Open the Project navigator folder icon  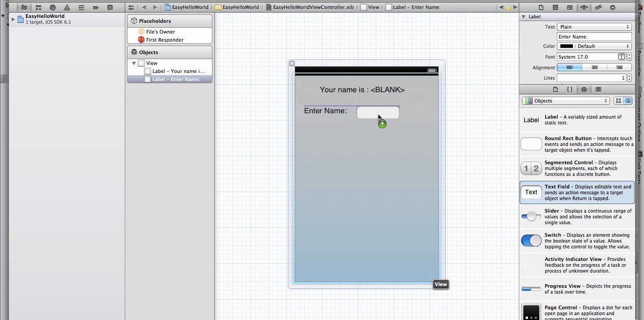click(x=24, y=8)
